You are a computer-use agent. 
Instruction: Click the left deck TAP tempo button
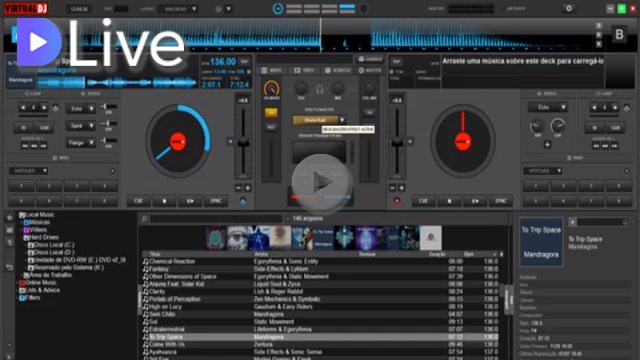click(244, 62)
